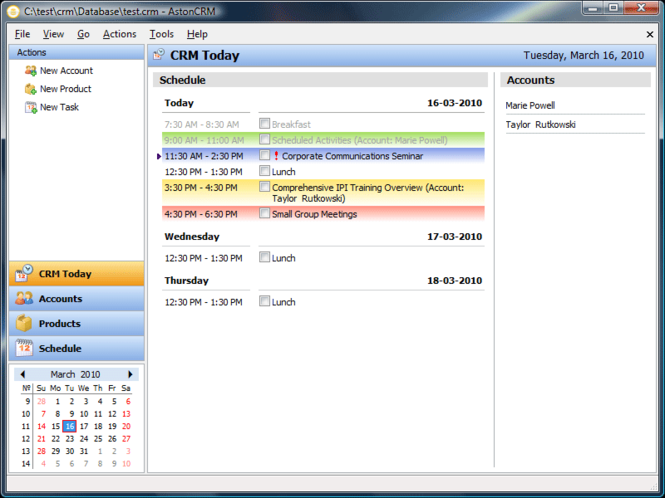Image resolution: width=665 pixels, height=498 pixels.
Task: Check the Corporate Communications Seminar checkbox
Action: point(264,155)
